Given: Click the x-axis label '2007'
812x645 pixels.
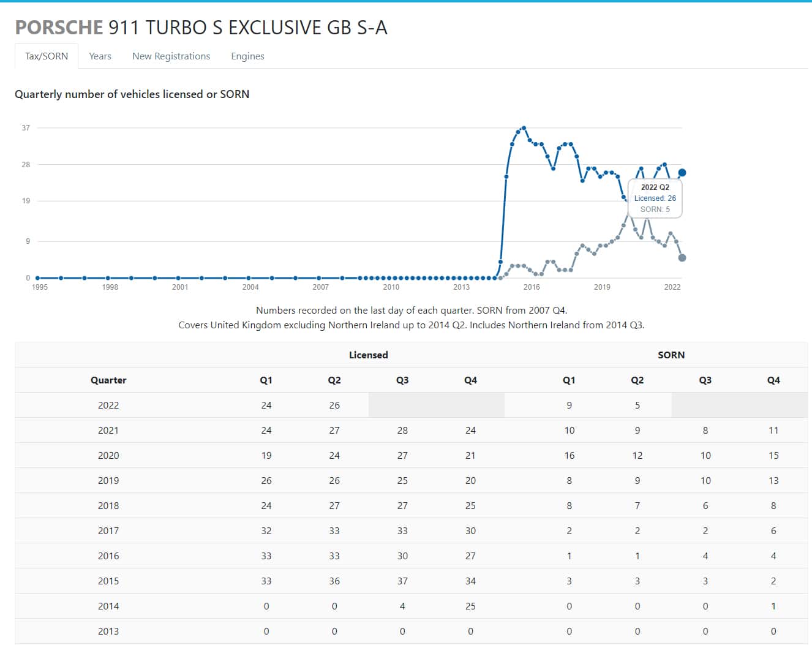Looking at the screenshot, I should (x=321, y=287).
